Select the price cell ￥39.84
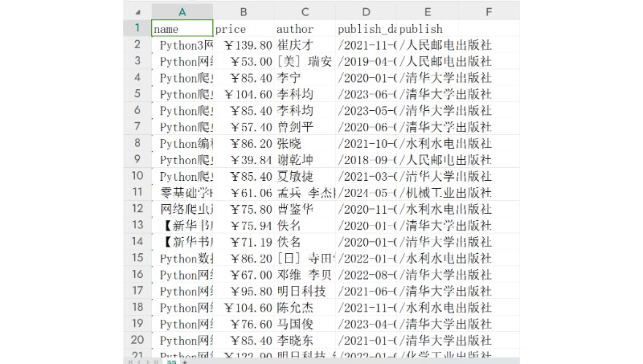Screen dimensions: 643x364 tap(244, 160)
